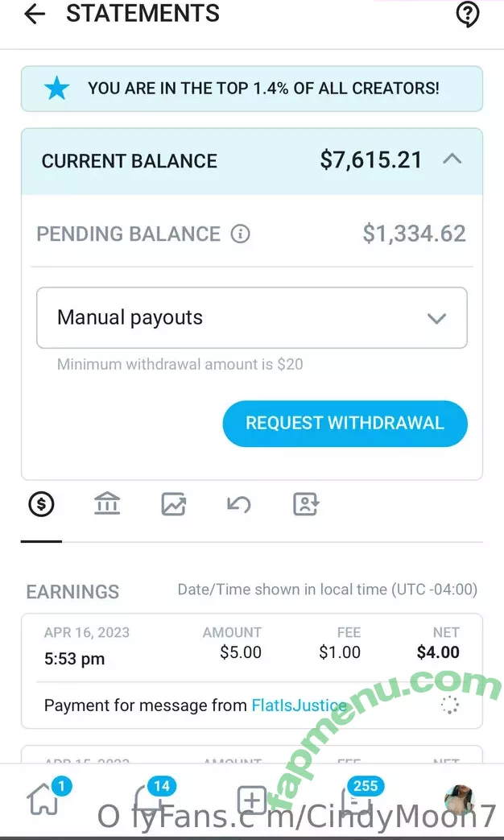Viewport: 504px width, 840px height.
Task: Select the dollar-sign Earnings tab
Action: click(41, 505)
